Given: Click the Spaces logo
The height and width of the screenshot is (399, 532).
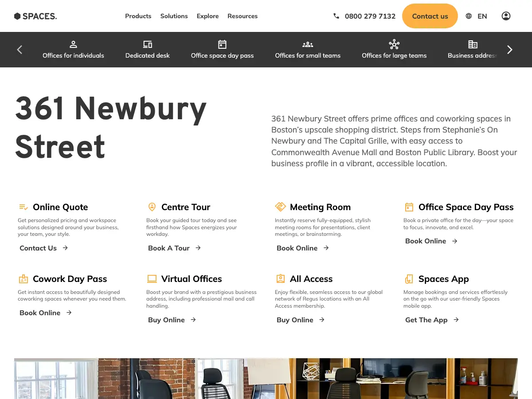Looking at the screenshot, I should pos(35,16).
